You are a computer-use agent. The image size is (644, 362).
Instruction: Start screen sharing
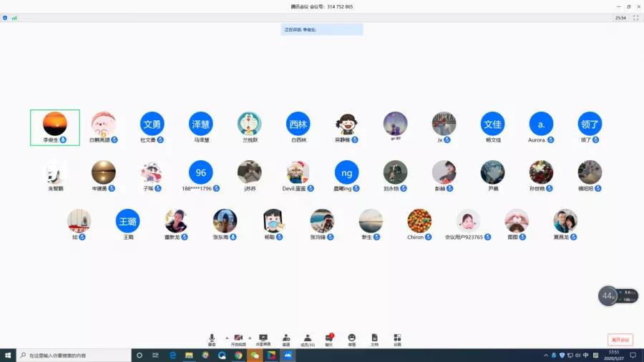(263, 338)
